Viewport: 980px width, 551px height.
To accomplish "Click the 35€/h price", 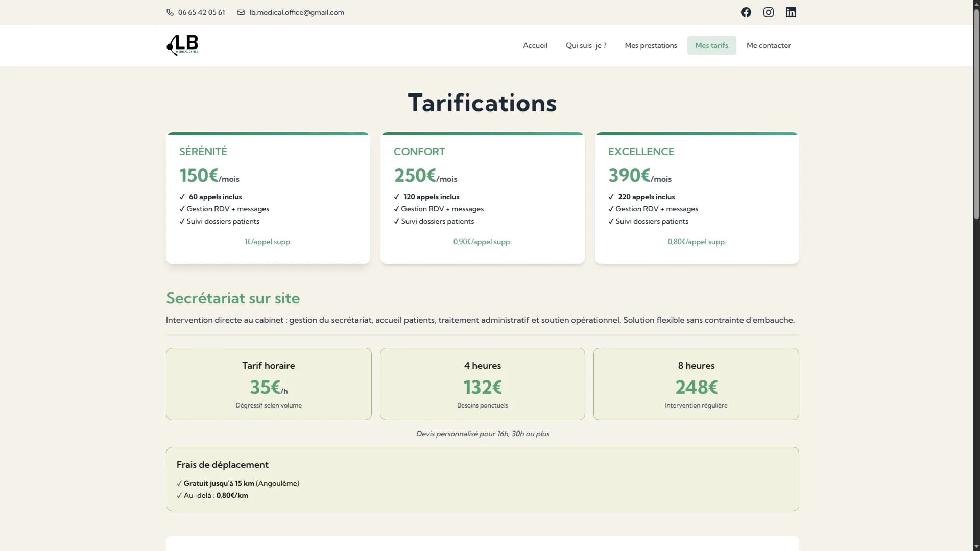I will (269, 388).
